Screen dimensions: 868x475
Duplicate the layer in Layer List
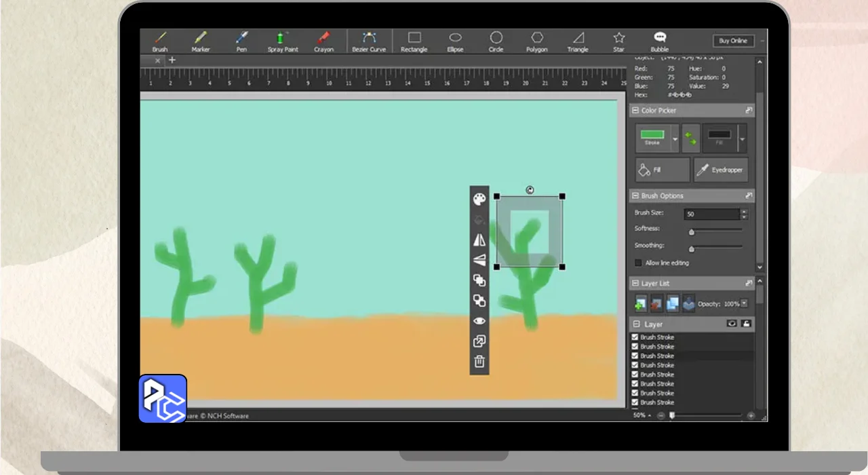pos(673,303)
